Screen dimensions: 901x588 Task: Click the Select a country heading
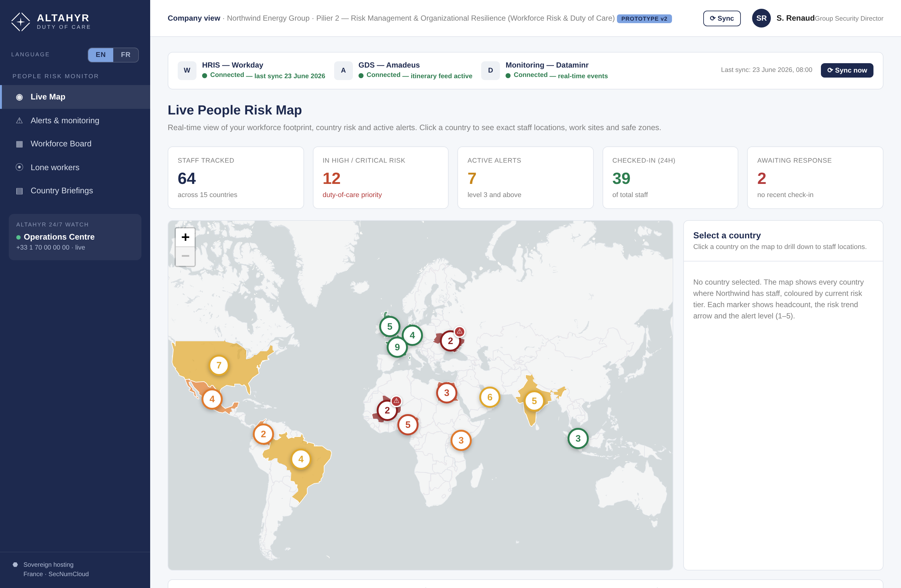pyautogui.click(x=727, y=235)
